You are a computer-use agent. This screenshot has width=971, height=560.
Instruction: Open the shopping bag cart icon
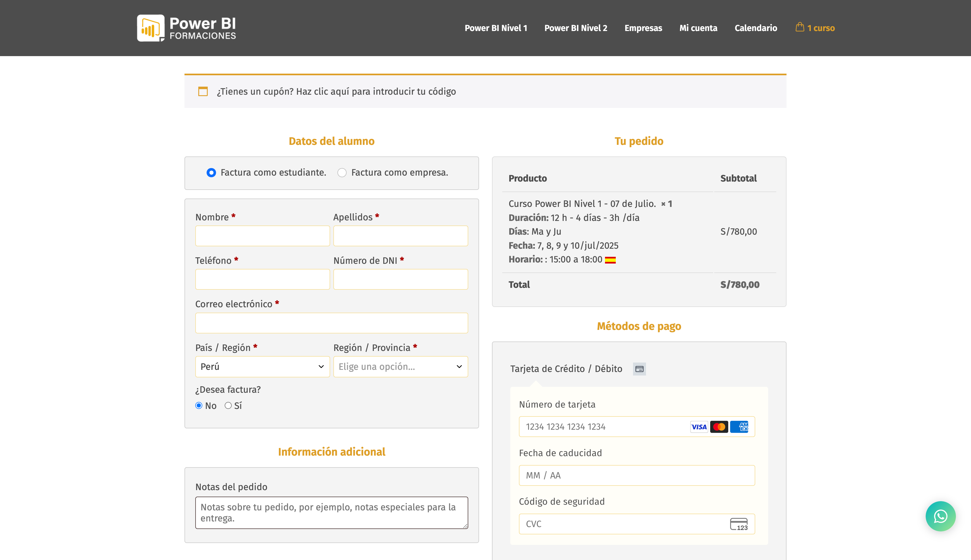[799, 27]
